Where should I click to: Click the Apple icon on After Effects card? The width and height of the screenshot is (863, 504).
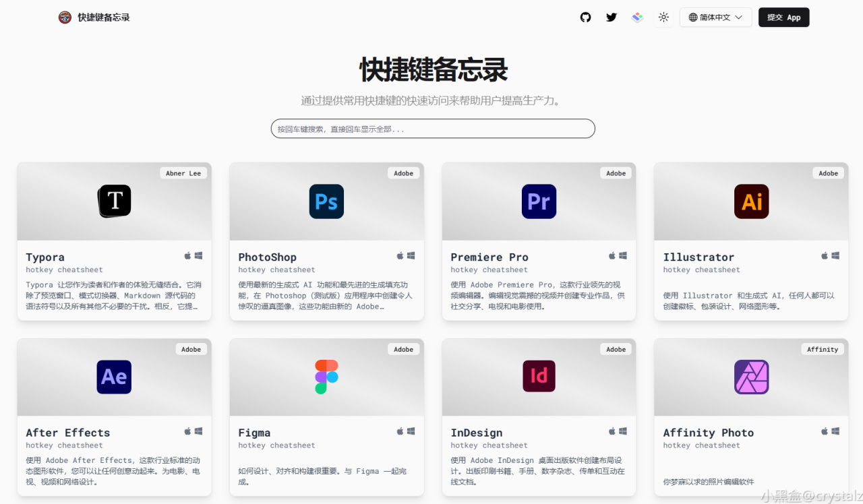point(188,431)
